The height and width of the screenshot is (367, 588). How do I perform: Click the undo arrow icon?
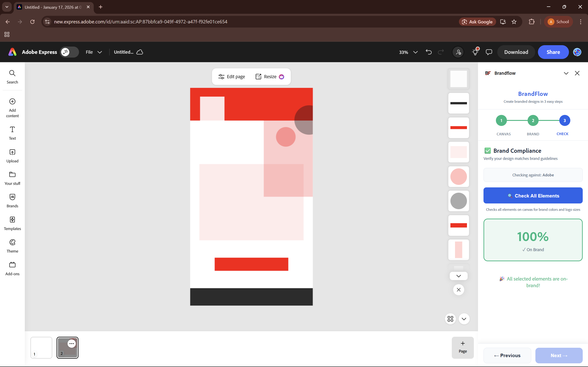(429, 52)
